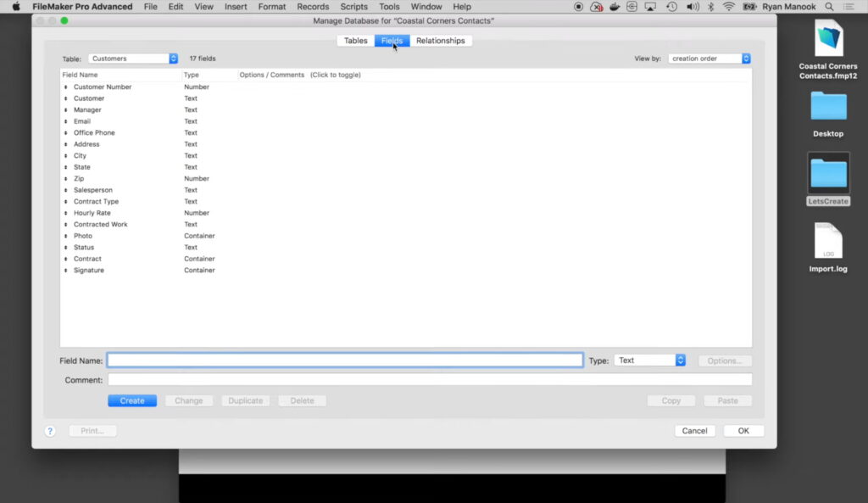The height and width of the screenshot is (503, 868).
Task: Switch to the Relationships tab
Action: 440,41
